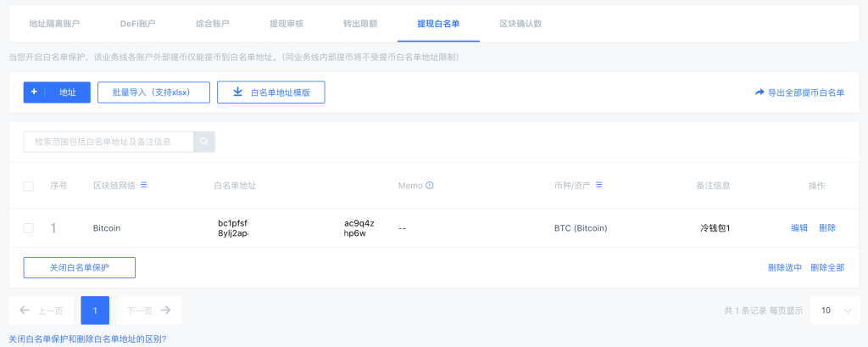Click the download icon on 白名单地址模版
The image size is (868, 347).
pyautogui.click(x=237, y=92)
